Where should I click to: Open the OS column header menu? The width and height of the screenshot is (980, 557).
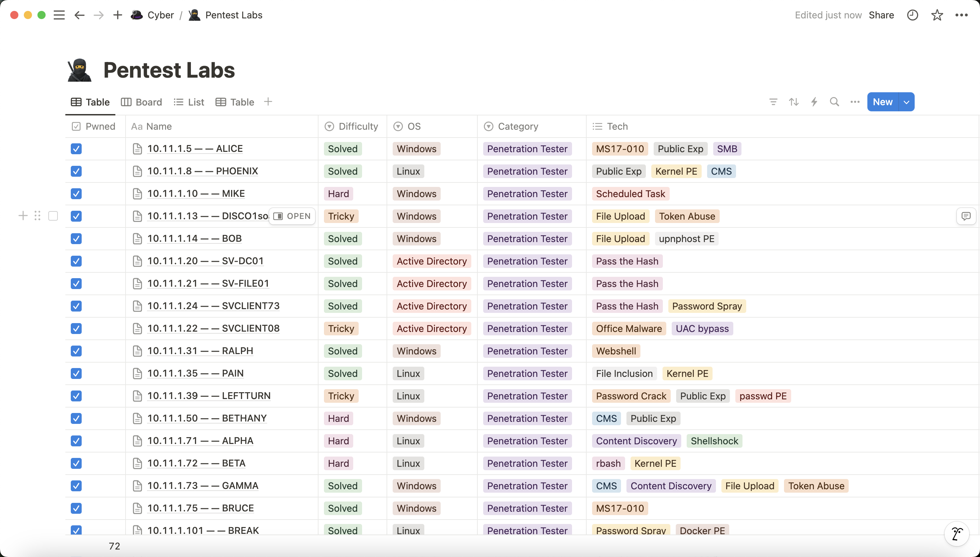pyautogui.click(x=432, y=126)
